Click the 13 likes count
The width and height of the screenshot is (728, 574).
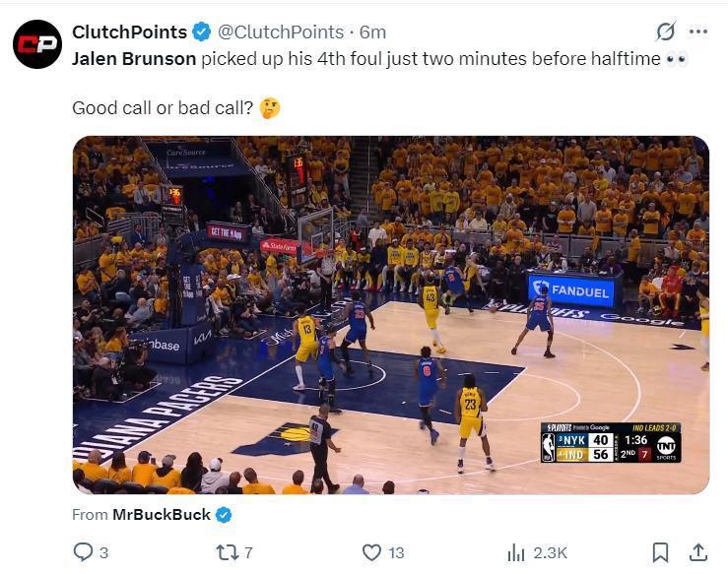point(396,553)
